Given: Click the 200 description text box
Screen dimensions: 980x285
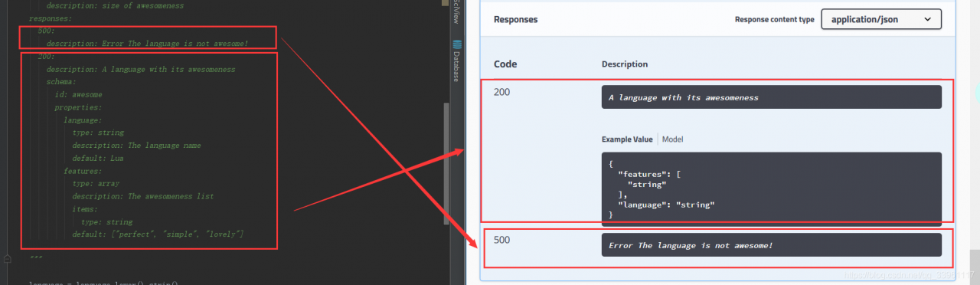Looking at the screenshot, I should tap(771, 97).
